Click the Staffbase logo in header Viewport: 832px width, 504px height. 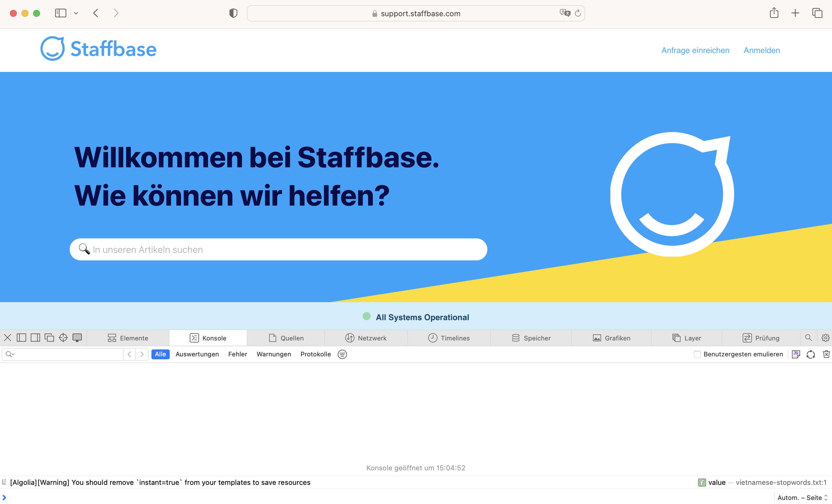tap(98, 49)
